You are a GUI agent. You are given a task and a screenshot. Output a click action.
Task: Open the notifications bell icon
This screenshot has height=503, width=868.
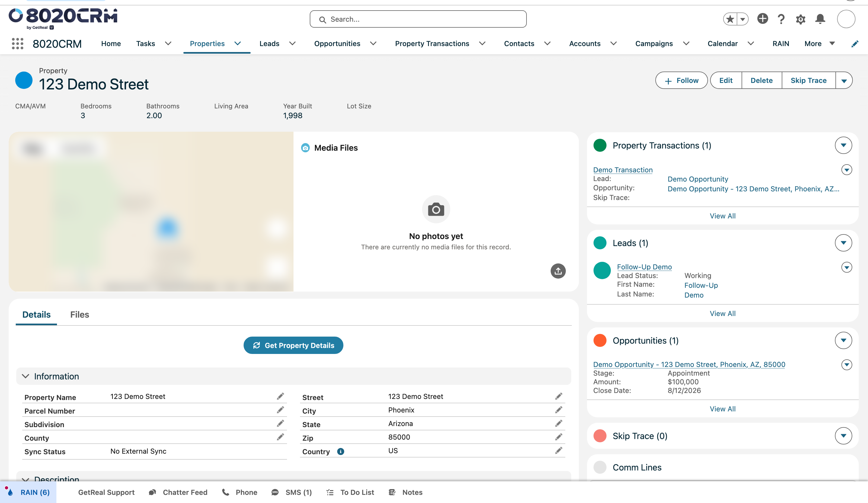pos(820,19)
